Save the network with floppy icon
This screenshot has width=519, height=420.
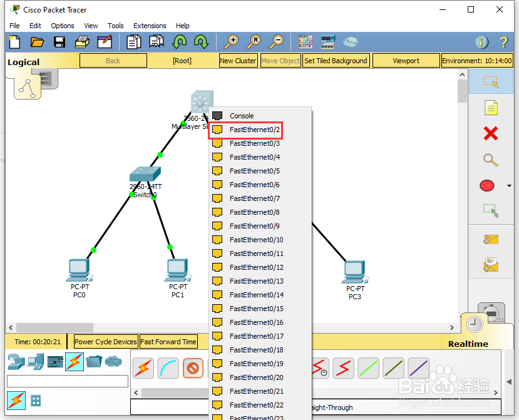click(59, 42)
